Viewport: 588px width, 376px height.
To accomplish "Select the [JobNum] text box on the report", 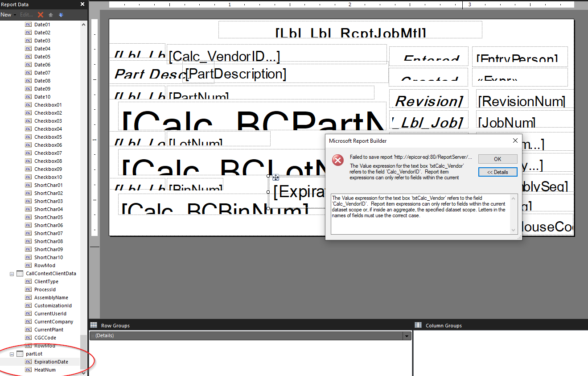I will click(525, 119).
